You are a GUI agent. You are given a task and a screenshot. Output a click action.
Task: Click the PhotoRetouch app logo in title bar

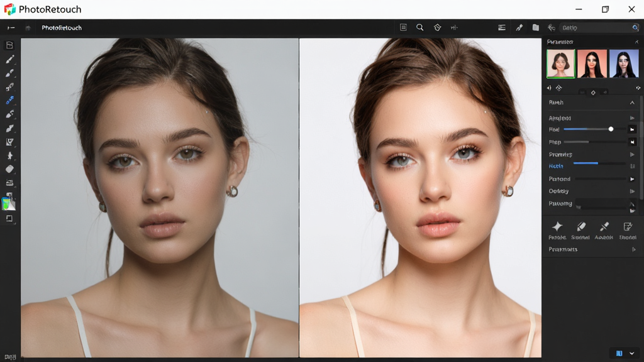click(9, 9)
